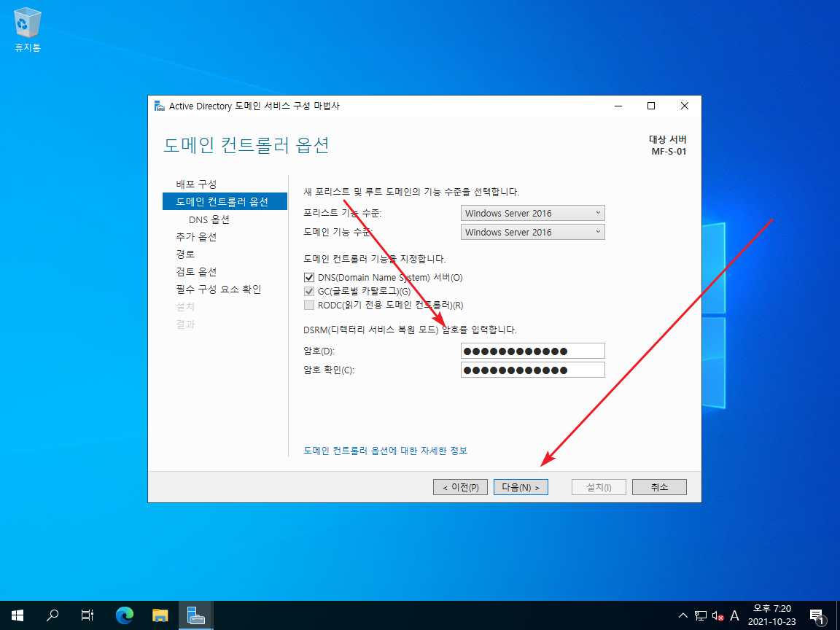The width and height of the screenshot is (840, 630).
Task: Minimize the configuration wizard window
Action: coord(618,106)
